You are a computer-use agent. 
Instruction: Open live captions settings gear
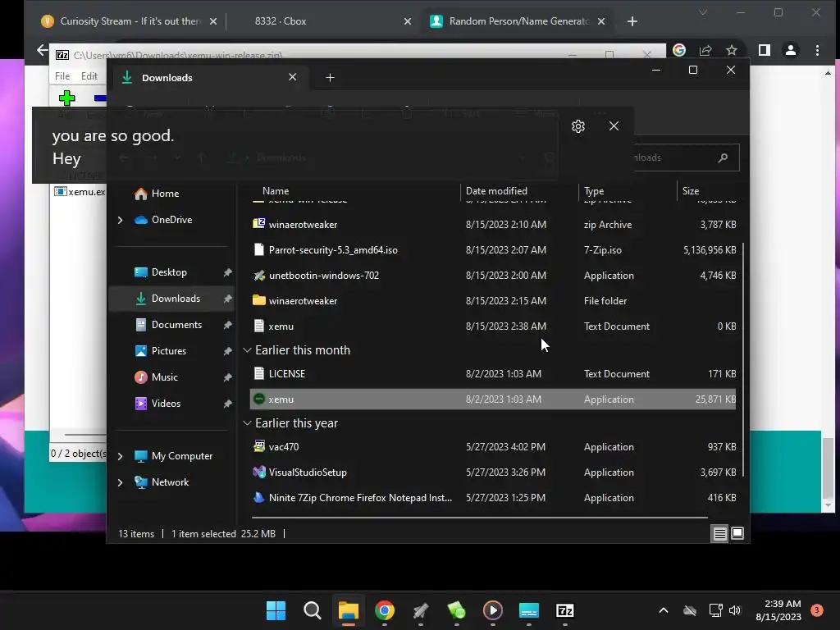tap(578, 126)
